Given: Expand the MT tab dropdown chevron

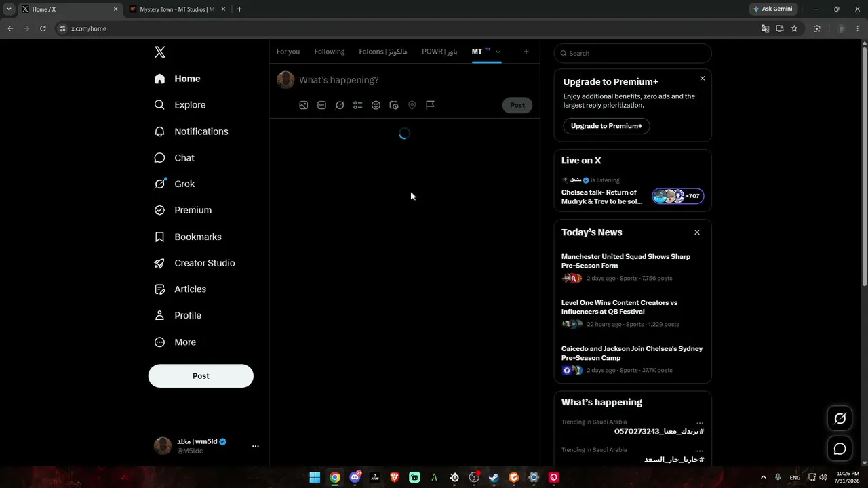Looking at the screenshot, I should point(498,52).
